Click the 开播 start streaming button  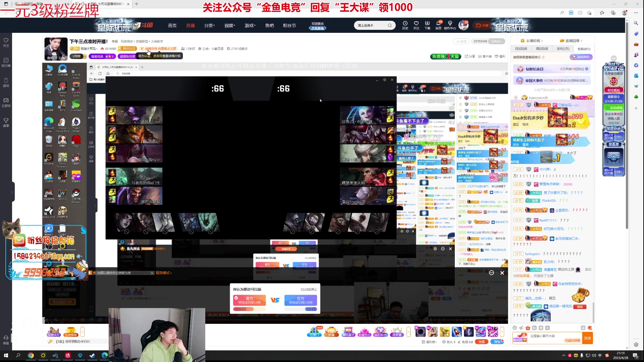point(482,25)
